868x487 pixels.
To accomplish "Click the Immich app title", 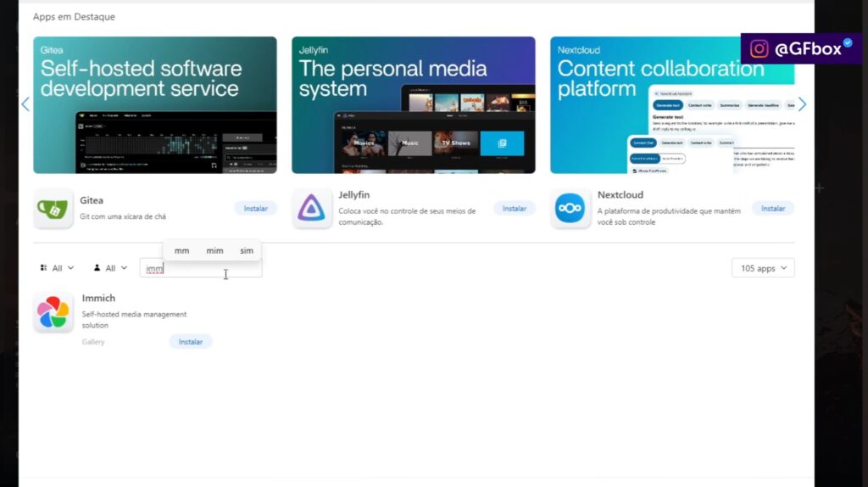I will click(x=98, y=298).
